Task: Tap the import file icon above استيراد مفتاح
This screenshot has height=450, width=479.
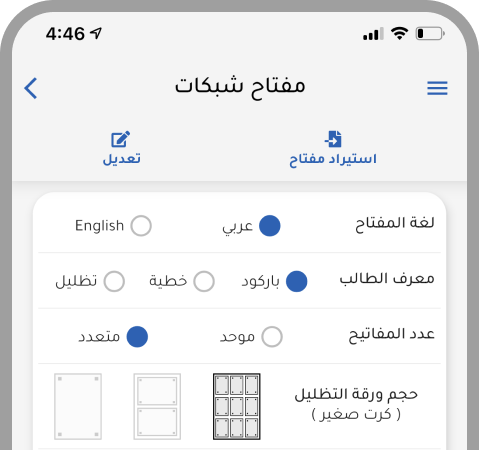Action: [x=333, y=139]
